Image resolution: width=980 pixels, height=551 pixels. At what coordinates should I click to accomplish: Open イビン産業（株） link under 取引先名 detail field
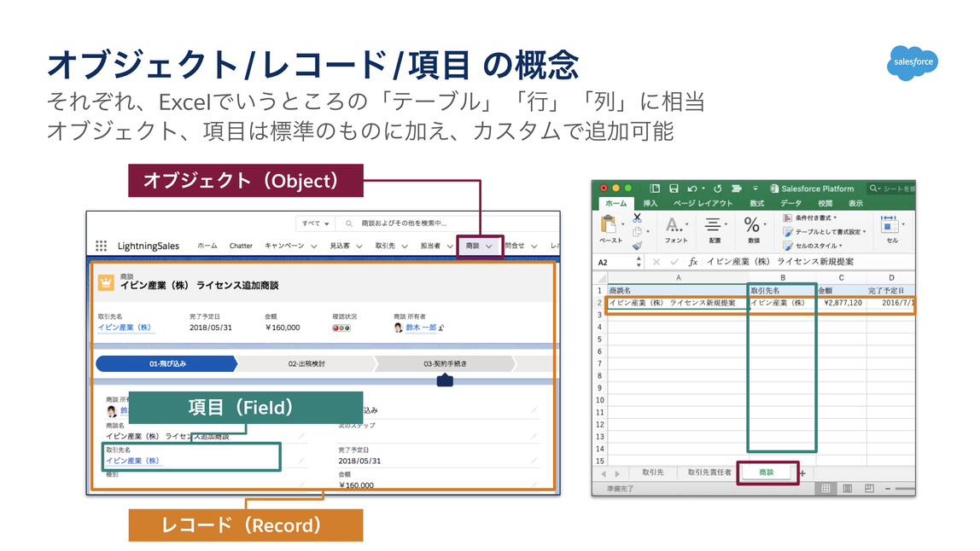(132, 461)
